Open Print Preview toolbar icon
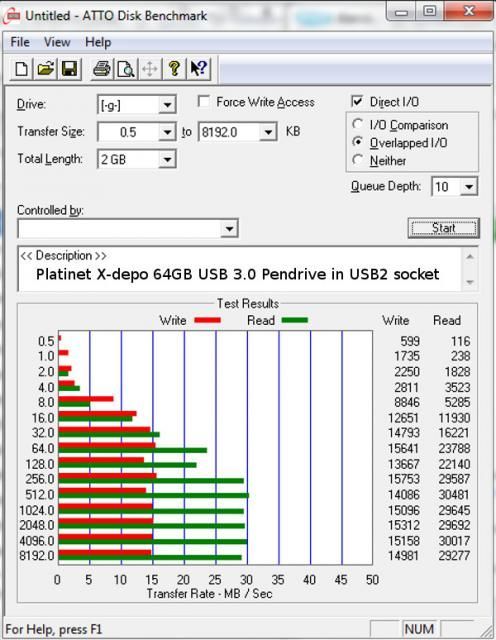 [x=126, y=69]
